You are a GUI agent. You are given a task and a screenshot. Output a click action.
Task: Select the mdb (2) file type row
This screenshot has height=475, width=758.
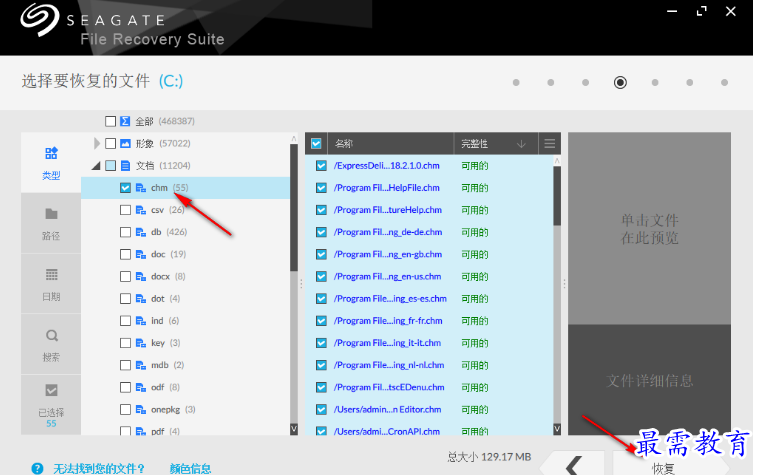click(185, 365)
